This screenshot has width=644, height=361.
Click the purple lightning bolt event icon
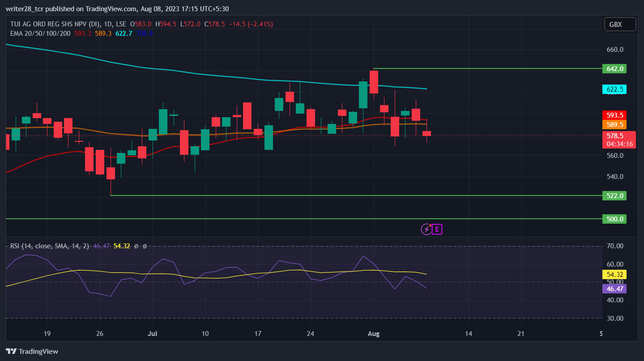click(x=426, y=229)
